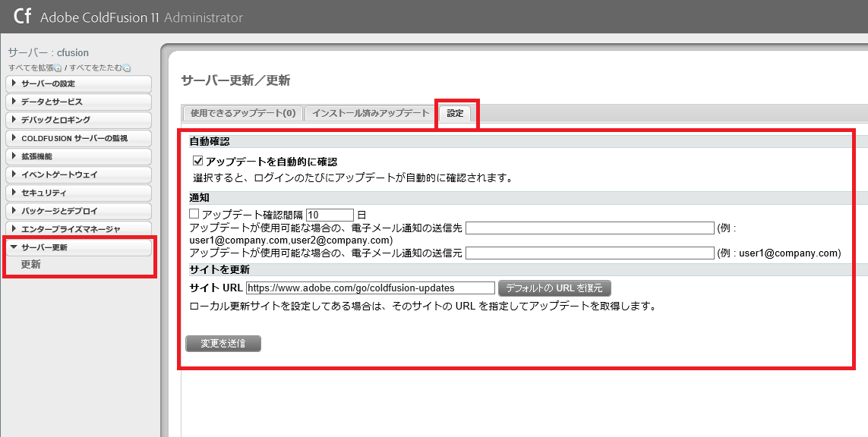Collapse the サーバー更新 section
Viewport: 868px width, 437px height.
pos(79,247)
